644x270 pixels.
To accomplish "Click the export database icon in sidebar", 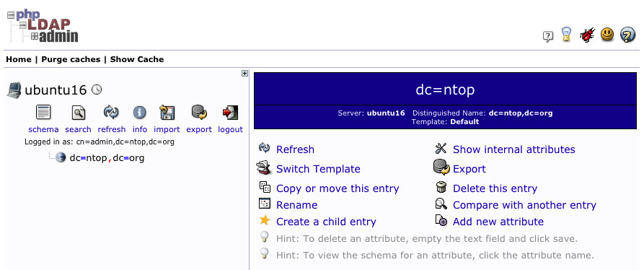I will [199, 112].
